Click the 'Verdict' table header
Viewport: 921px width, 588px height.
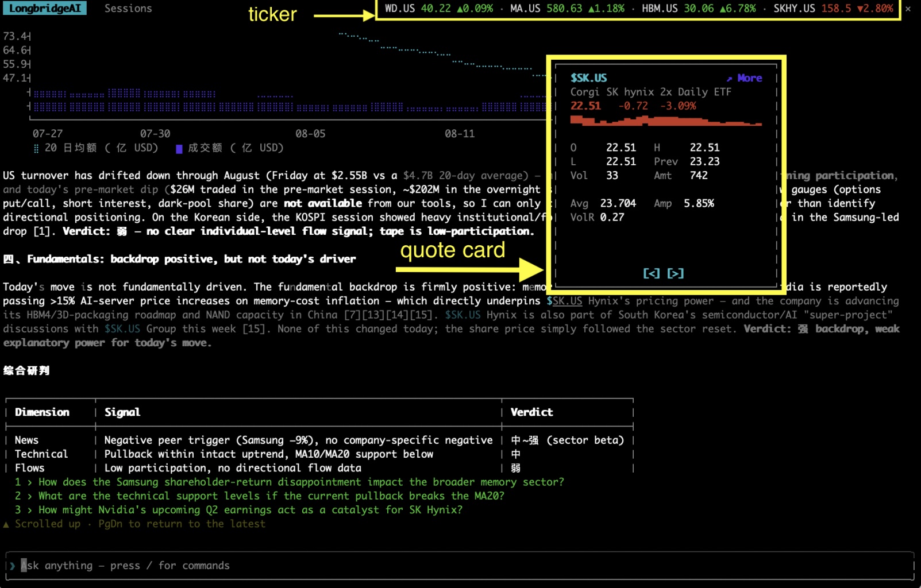[531, 412]
